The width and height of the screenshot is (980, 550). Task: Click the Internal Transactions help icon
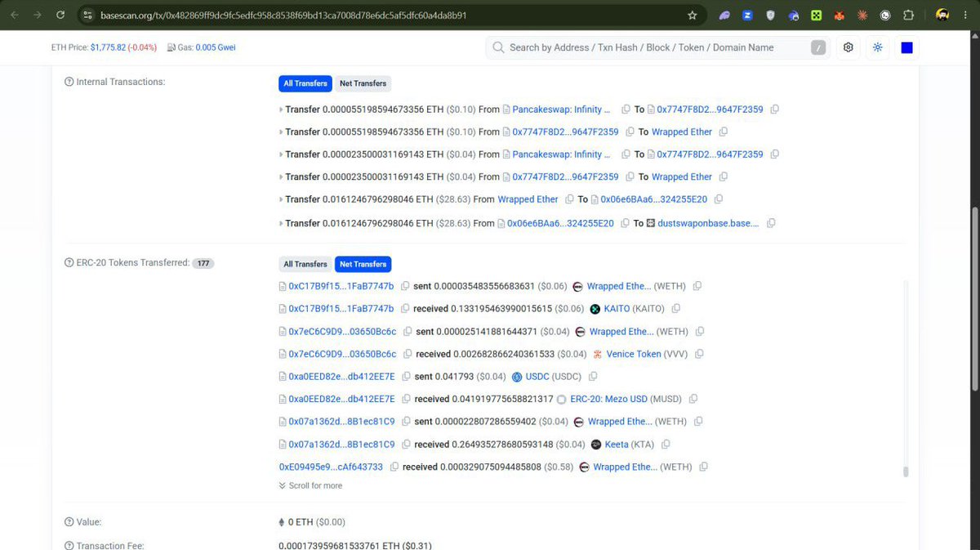[x=69, y=82]
